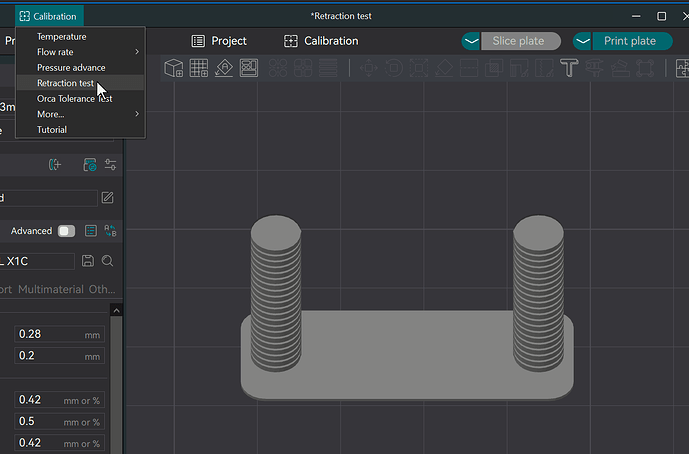Image resolution: width=689 pixels, height=454 pixels.
Task: Open the Print plate dropdown arrow
Action: (x=583, y=41)
